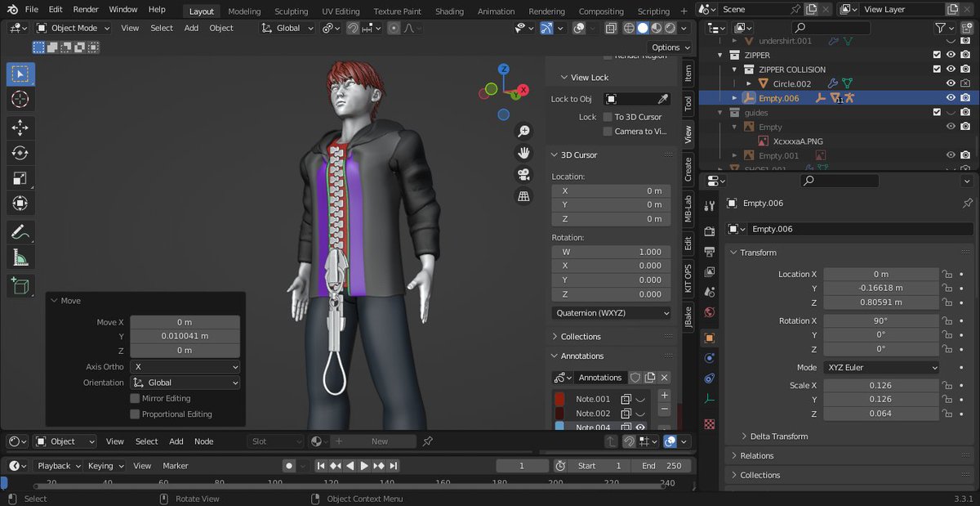Open the Global transform orientation dropdown
The image size is (980, 506).
pyautogui.click(x=287, y=28)
